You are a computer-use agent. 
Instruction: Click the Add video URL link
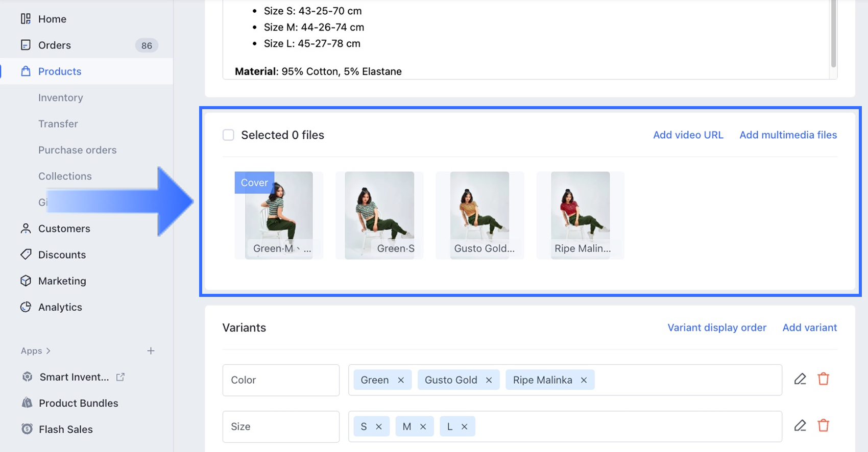(688, 135)
